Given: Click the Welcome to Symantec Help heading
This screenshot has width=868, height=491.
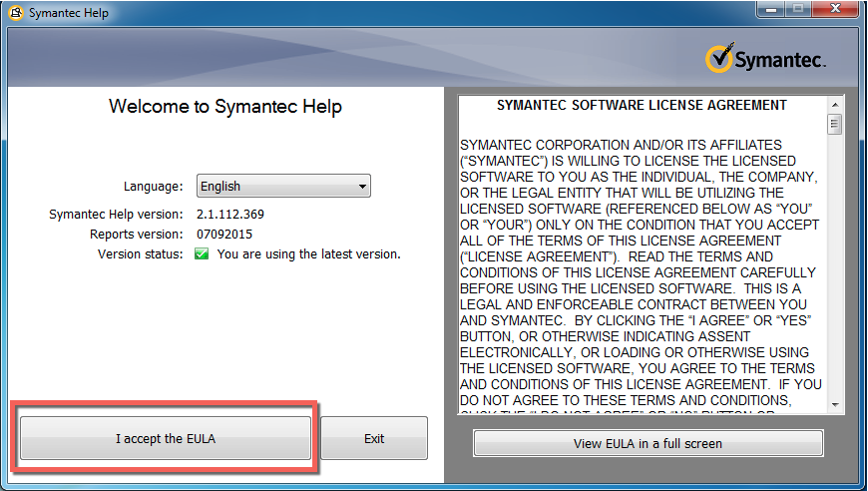Looking at the screenshot, I should pyautogui.click(x=225, y=107).
